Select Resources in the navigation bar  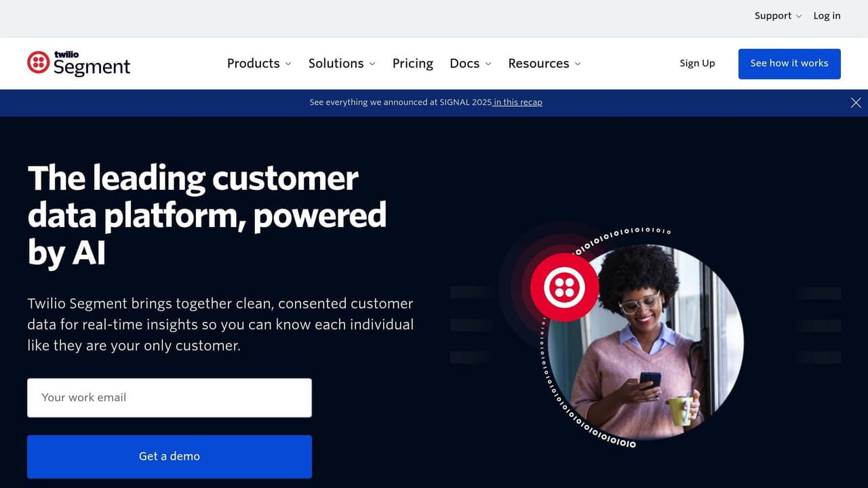click(x=538, y=63)
